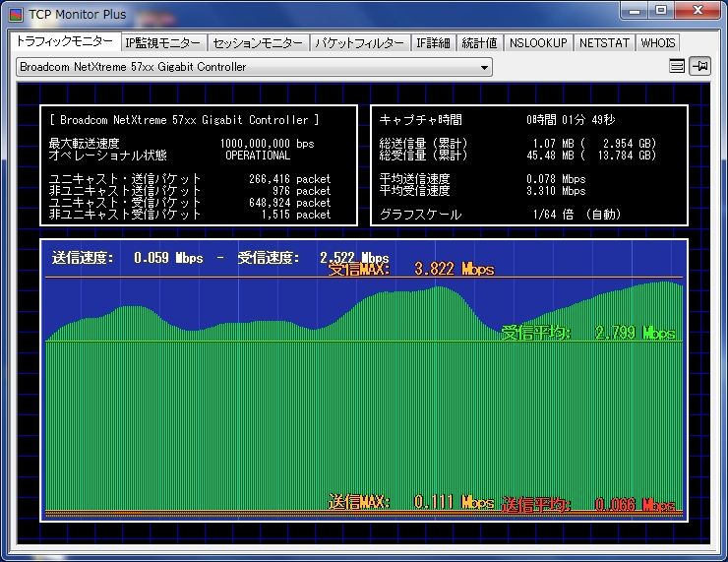This screenshot has width=728, height=562.
Task: Click the 送信平均 0.066 Mbps label
Action: point(588,504)
